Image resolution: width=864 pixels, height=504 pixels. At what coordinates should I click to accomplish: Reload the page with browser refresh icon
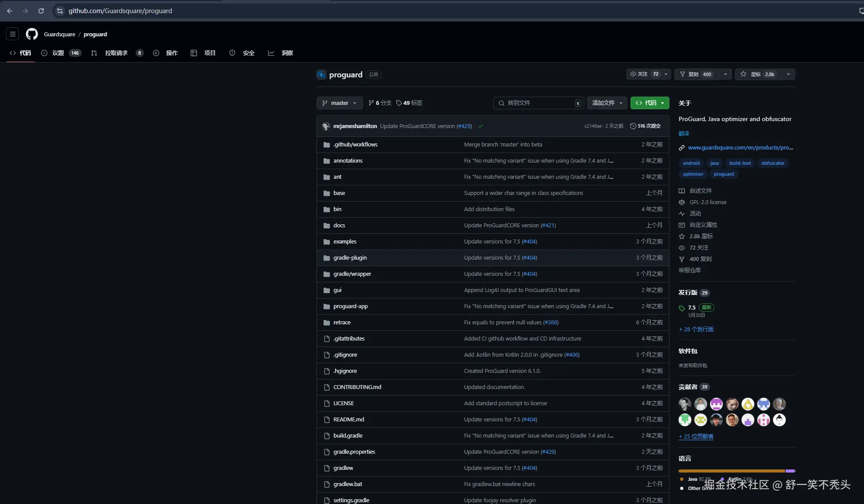[41, 11]
